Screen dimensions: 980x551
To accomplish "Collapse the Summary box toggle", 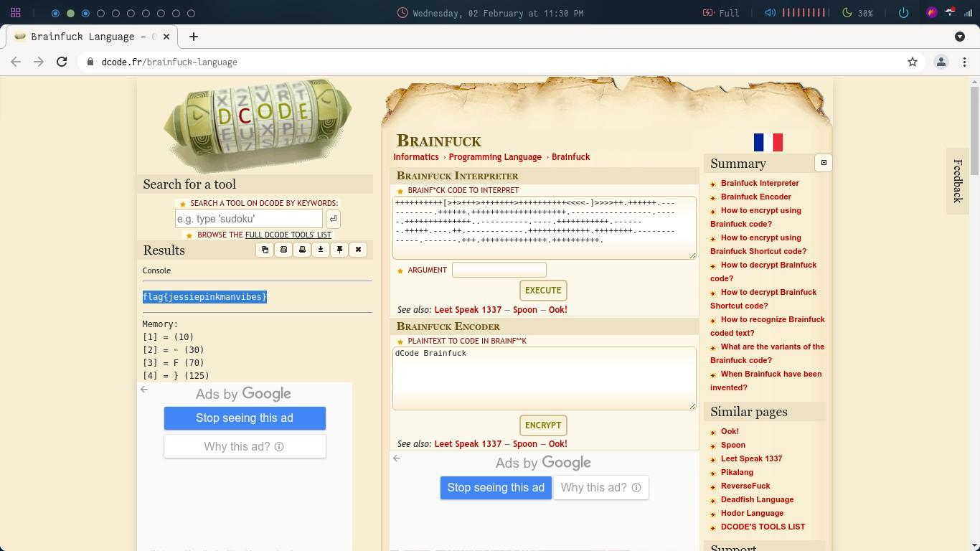I will tap(824, 163).
